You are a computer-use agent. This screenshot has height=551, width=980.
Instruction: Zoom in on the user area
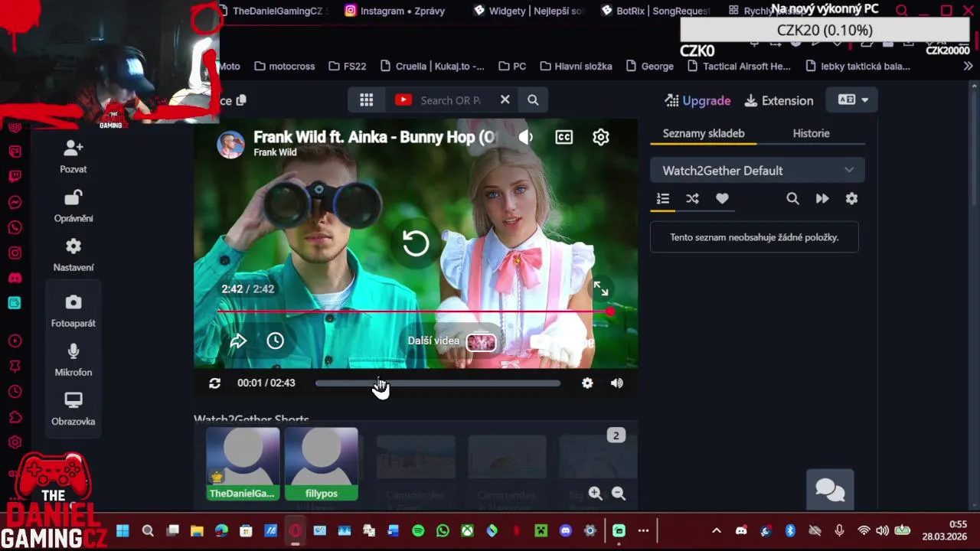click(x=596, y=494)
